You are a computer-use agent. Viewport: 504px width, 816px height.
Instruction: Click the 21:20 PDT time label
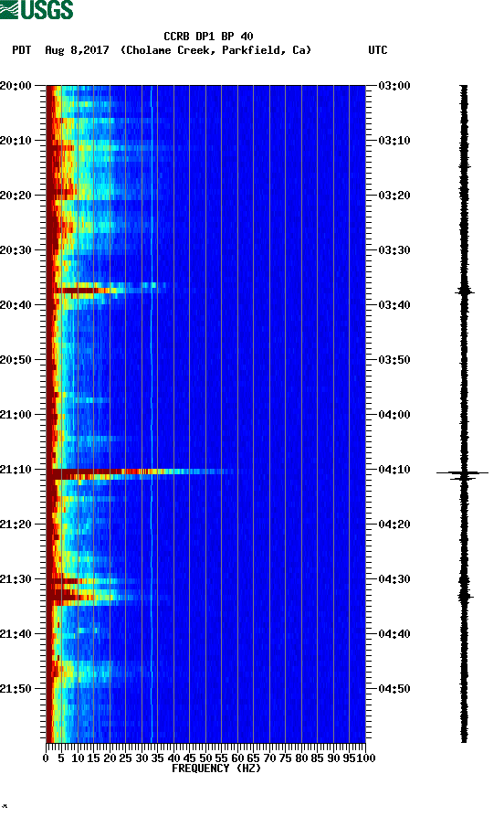(x=16, y=525)
